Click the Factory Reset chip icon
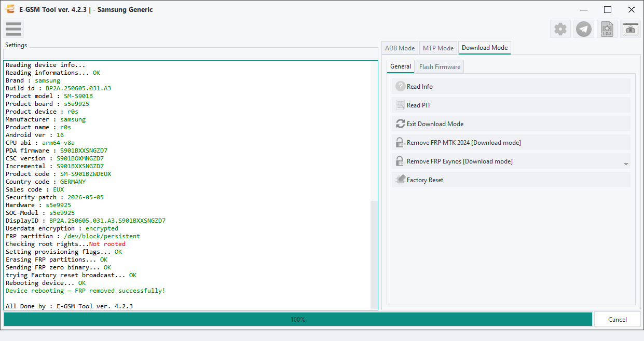 point(400,180)
